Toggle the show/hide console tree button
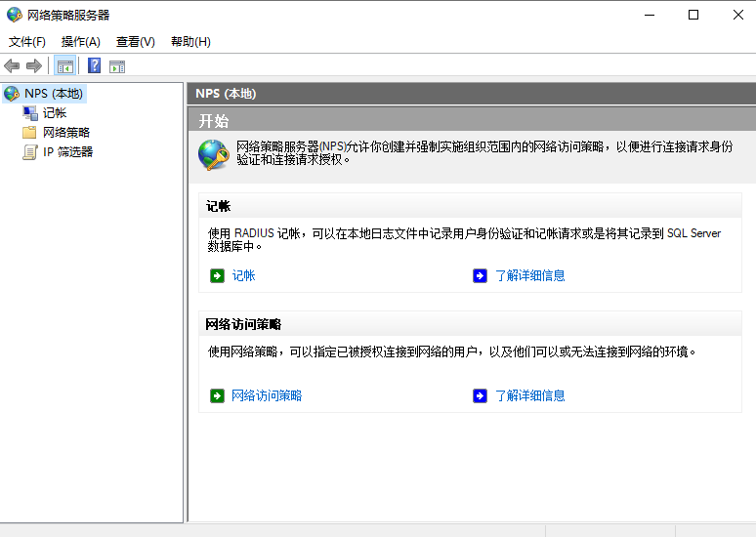 65,66
